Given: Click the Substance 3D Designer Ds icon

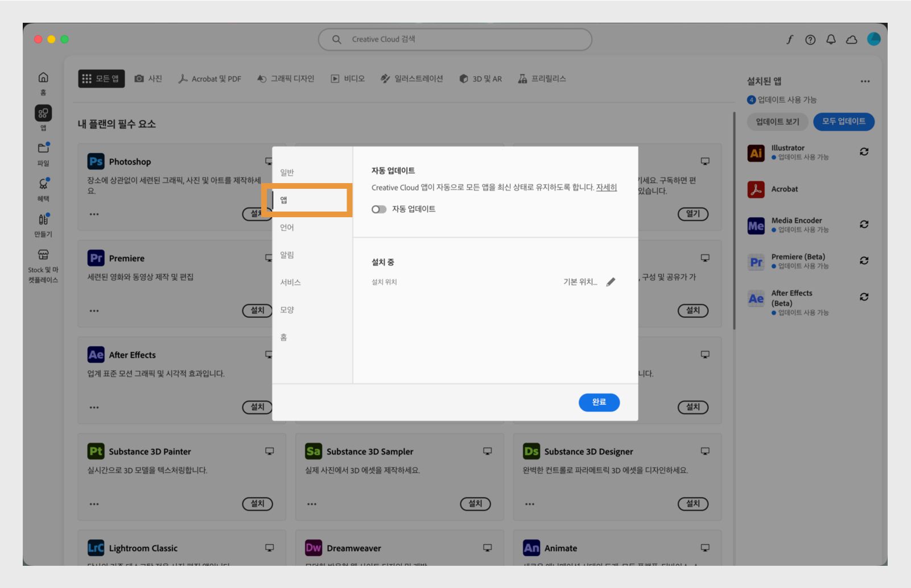Looking at the screenshot, I should pyautogui.click(x=531, y=452).
